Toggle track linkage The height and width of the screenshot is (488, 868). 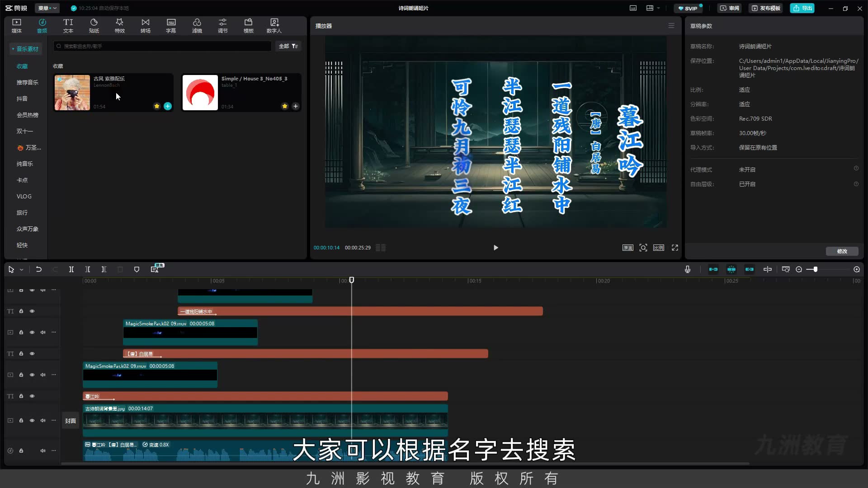[x=750, y=269]
